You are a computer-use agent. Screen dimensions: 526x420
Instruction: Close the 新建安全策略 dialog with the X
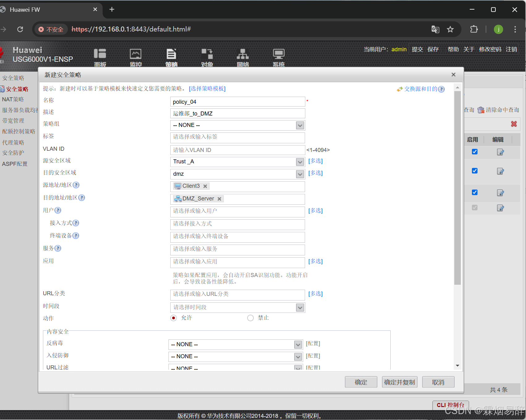point(453,74)
